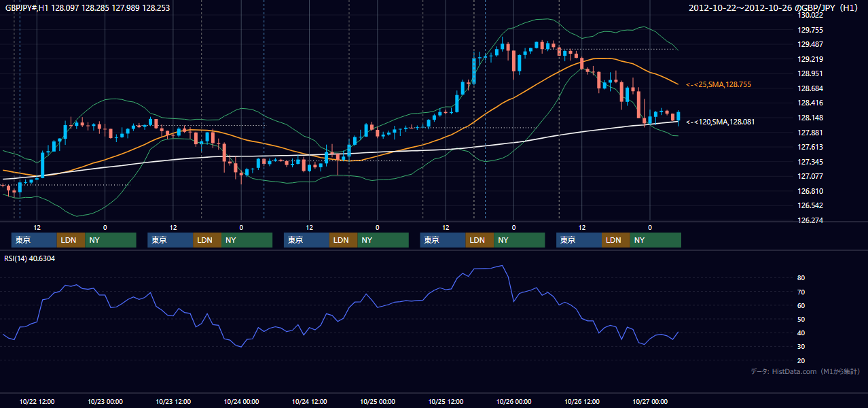Click the 129.755 price axis label
This screenshot has width=868, height=408.
tap(811, 30)
